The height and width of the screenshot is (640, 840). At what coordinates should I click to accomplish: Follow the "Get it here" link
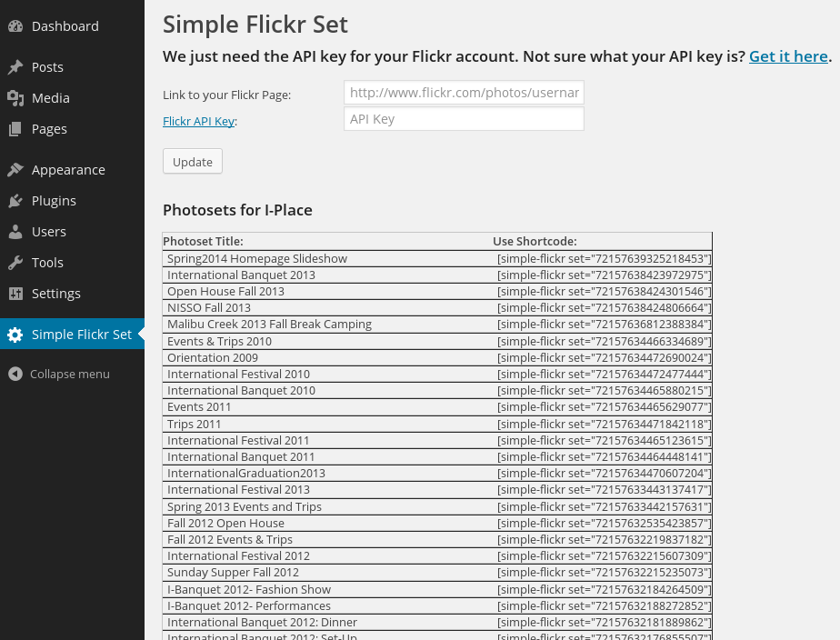tap(788, 56)
